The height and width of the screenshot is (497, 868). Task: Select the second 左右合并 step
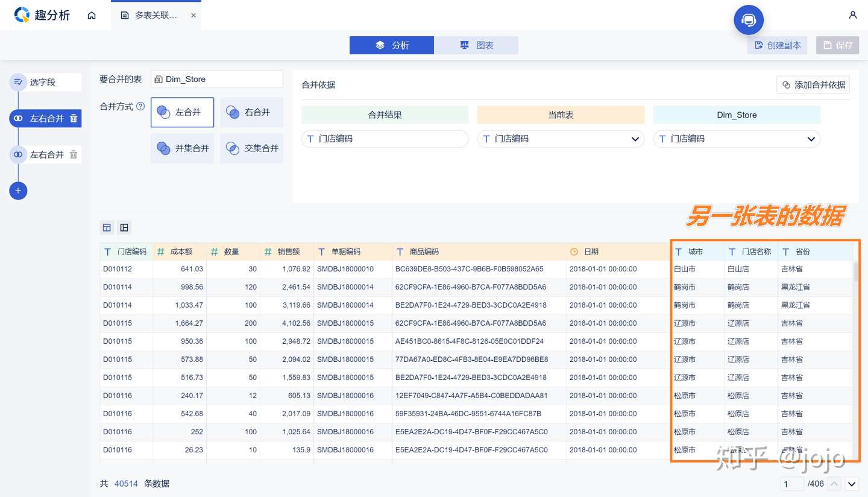(x=46, y=154)
